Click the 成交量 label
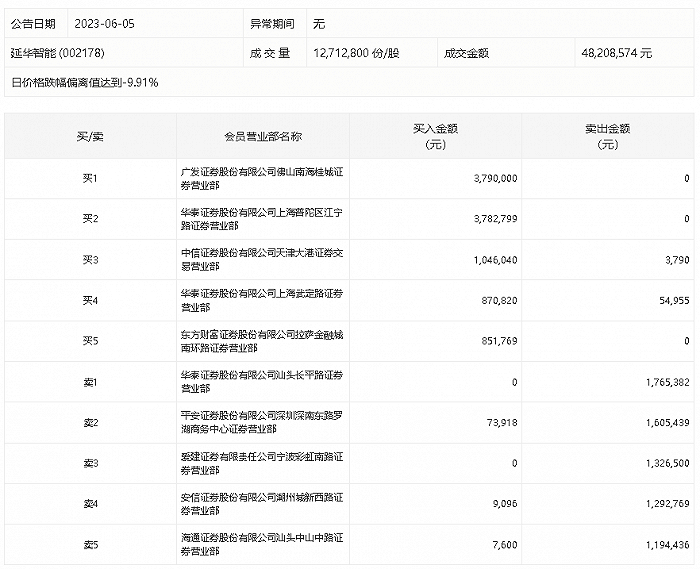The image size is (700, 569). (x=270, y=53)
